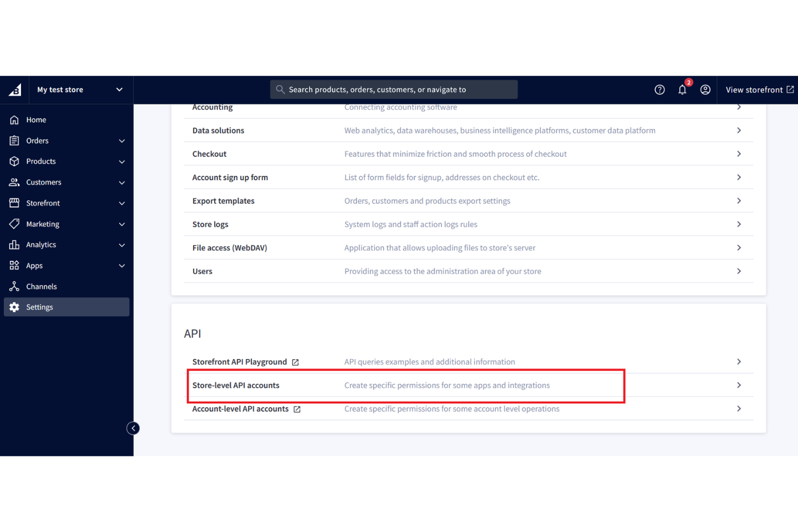Image resolution: width=798 pixels, height=532 pixels.
Task: Expand the Apps submenu chevron
Action: [122, 266]
